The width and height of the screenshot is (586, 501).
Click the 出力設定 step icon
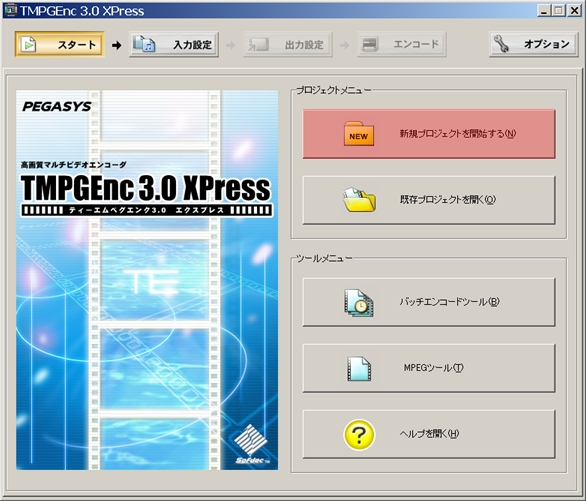(258, 44)
